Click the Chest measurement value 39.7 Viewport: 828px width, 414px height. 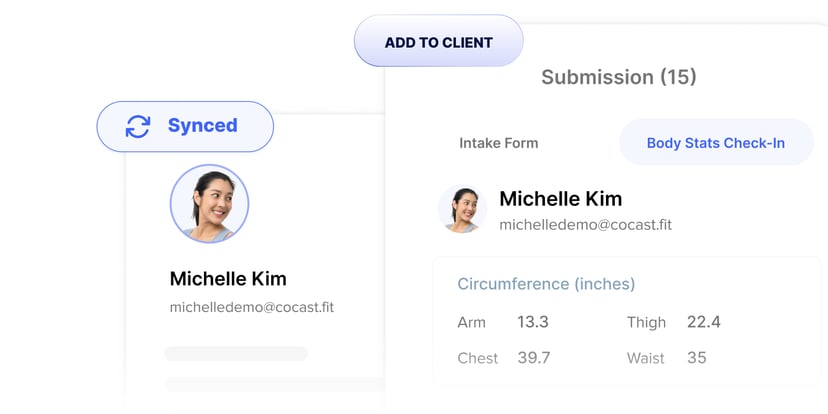coord(533,358)
